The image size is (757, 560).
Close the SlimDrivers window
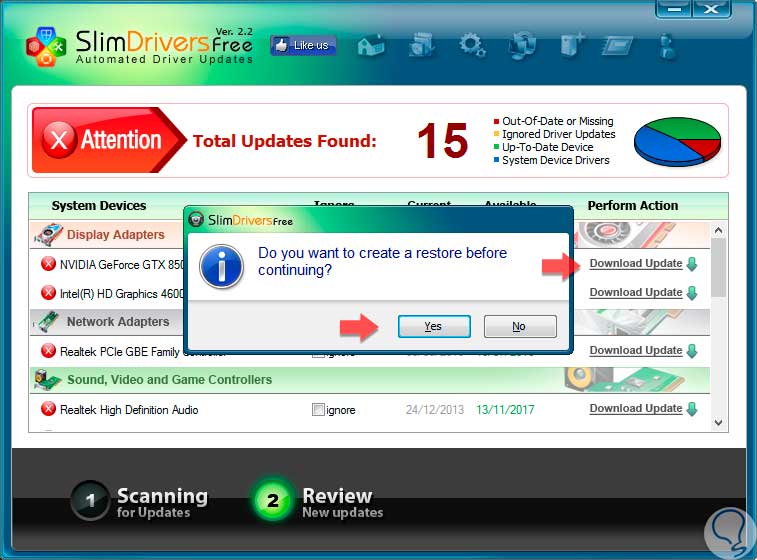(x=711, y=9)
